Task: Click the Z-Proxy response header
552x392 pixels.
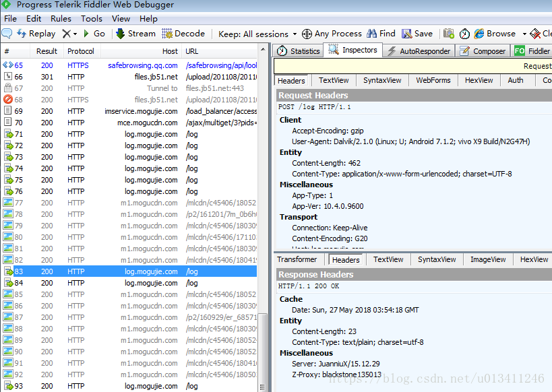Action: click(x=336, y=374)
